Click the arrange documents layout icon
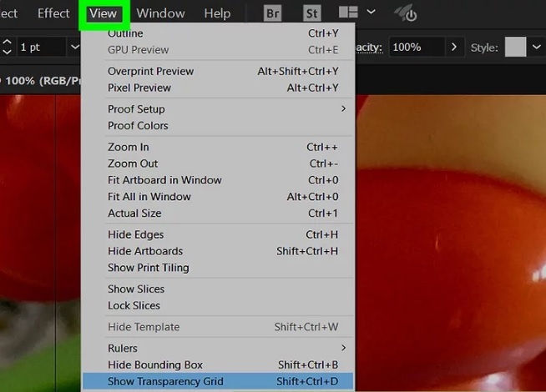 click(348, 13)
